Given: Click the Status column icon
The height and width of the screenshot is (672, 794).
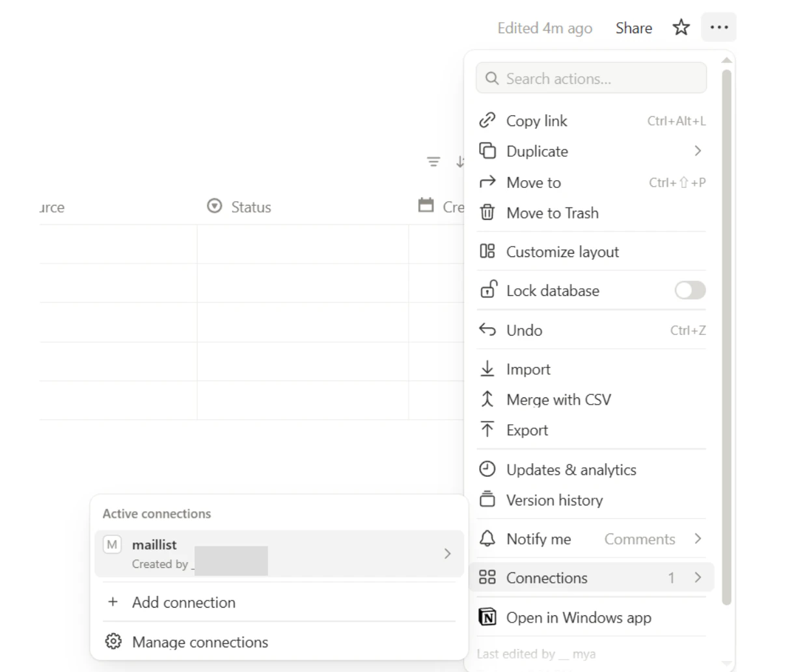Looking at the screenshot, I should click(x=215, y=206).
